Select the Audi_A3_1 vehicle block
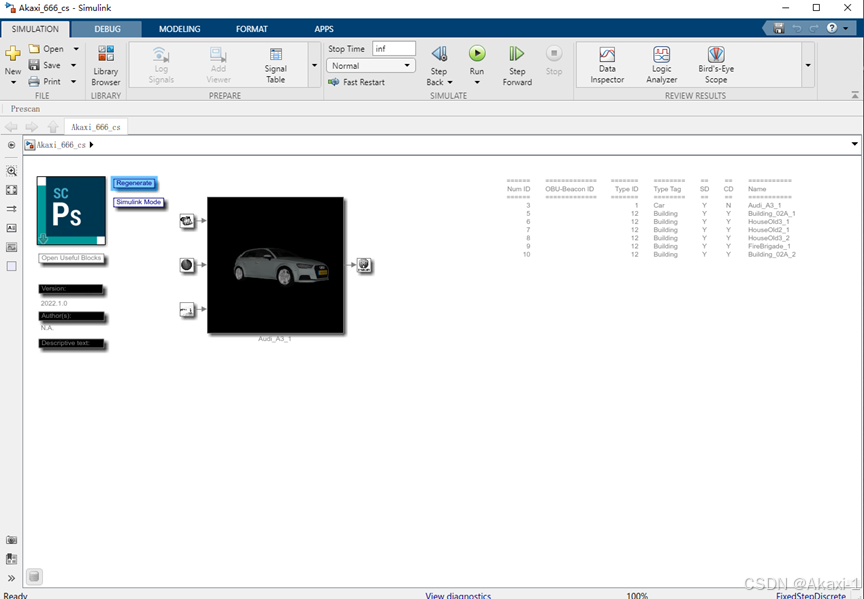Image resolution: width=864 pixels, height=599 pixels. point(275,265)
